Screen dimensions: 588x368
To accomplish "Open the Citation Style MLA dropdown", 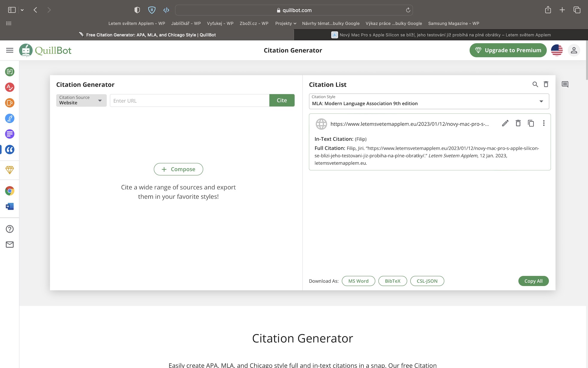I will 429,101.
